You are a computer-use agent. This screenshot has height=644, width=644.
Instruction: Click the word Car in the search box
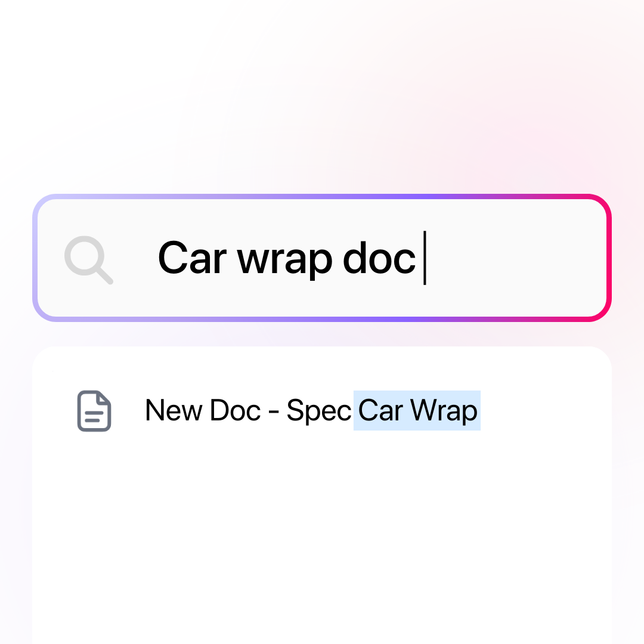(x=192, y=258)
